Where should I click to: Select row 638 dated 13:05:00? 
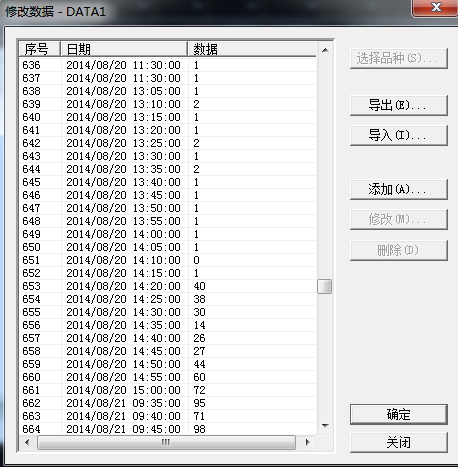click(x=168, y=91)
